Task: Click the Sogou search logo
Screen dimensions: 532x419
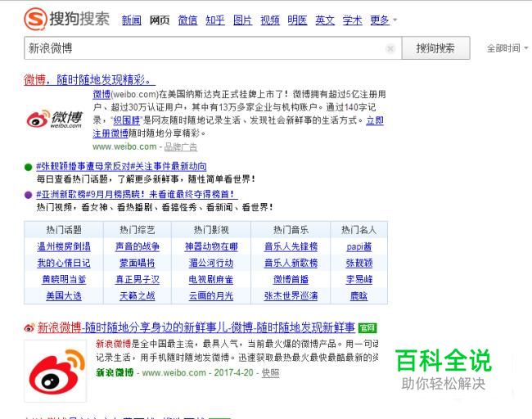Action: tap(66, 19)
